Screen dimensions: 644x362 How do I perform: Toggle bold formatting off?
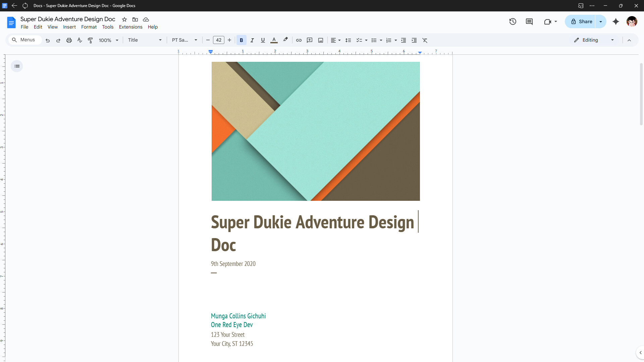click(x=241, y=40)
